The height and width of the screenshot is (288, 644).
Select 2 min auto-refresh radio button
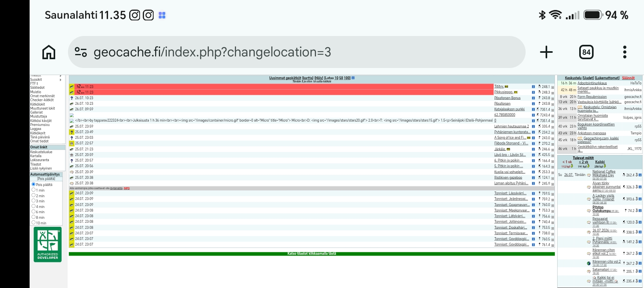pos(34,196)
